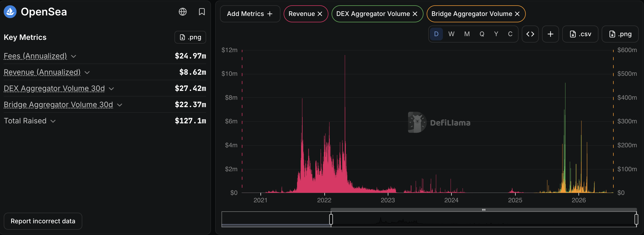The width and height of the screenshot is (644, 235).
Task: Click the plus icon next to embed
Action: pyautogui.click(x=550, y=34)
